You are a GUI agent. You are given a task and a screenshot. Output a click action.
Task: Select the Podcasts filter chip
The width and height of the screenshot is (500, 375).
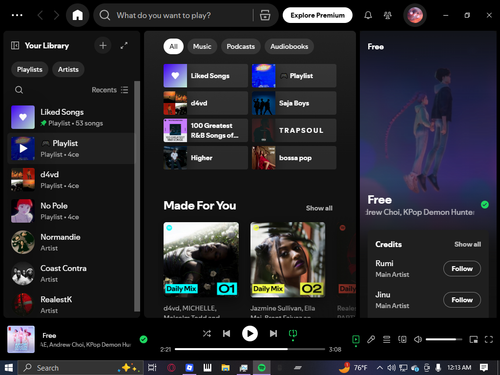(241, 46)
